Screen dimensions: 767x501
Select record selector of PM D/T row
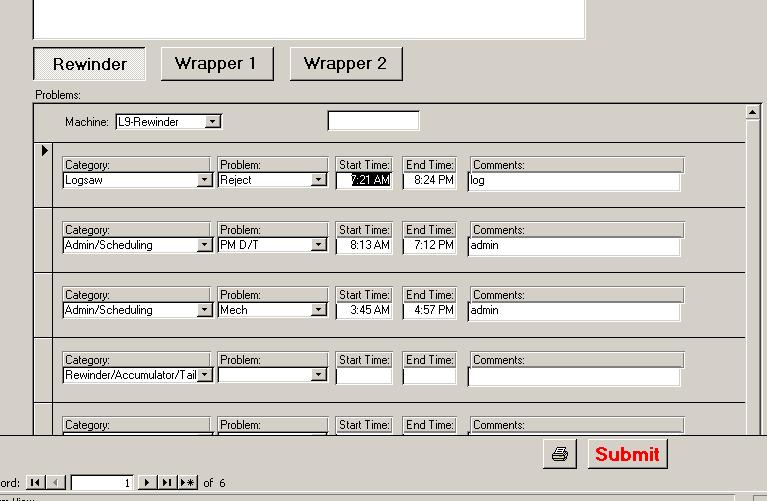pos(44,240)
